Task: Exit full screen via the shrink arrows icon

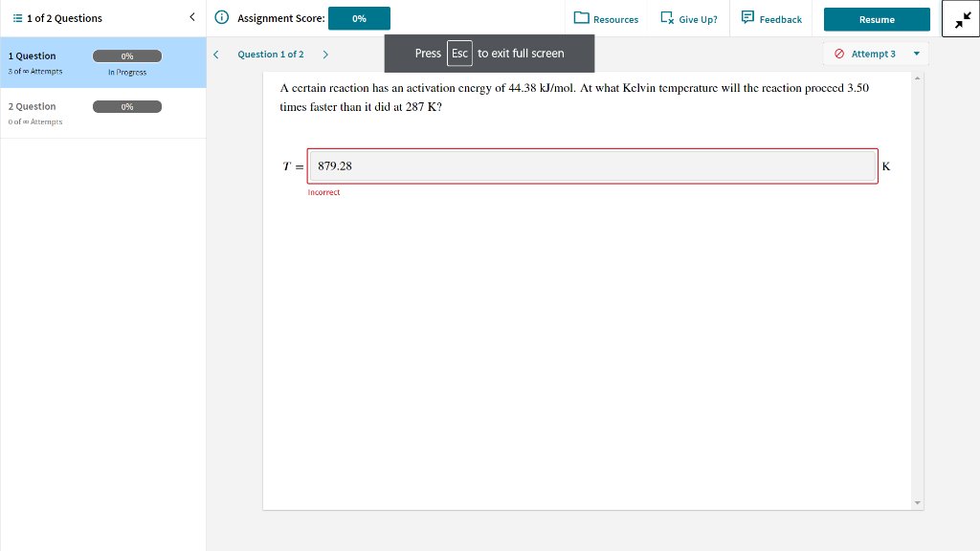Action: (x=961, y=19)
